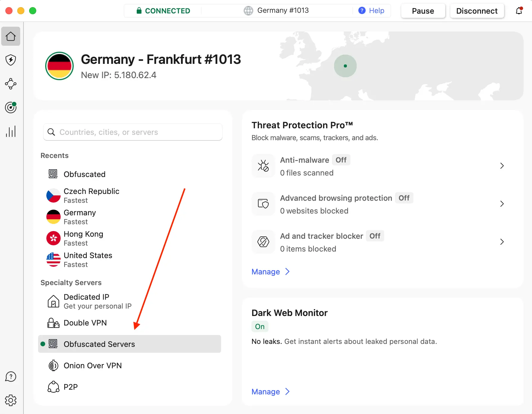Click the server location dot on map
532x414 pixels.
click(345, 66)
